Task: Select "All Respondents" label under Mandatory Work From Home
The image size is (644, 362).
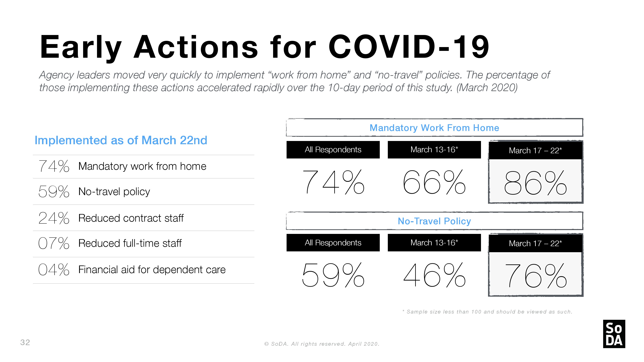Action: (x=333, y=150)
